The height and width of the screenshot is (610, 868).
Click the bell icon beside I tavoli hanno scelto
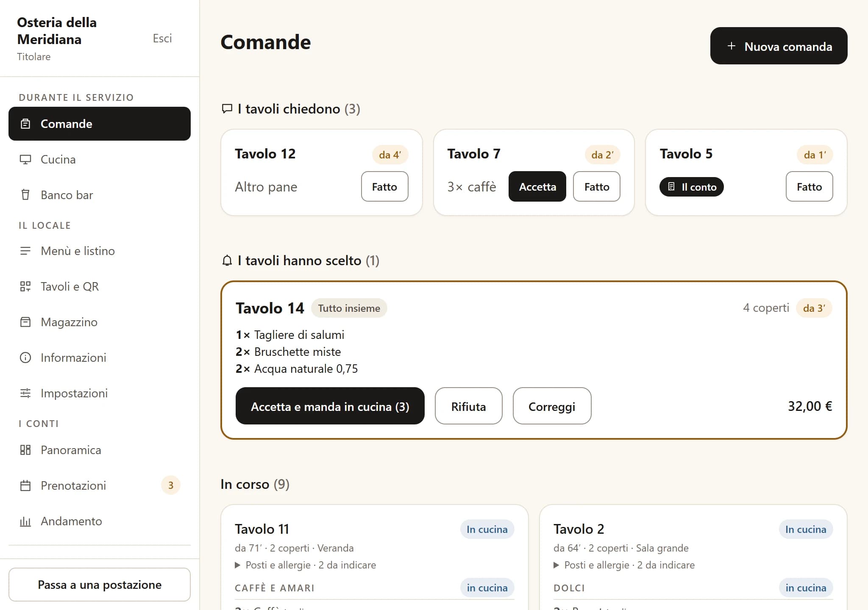click(227, 260)
